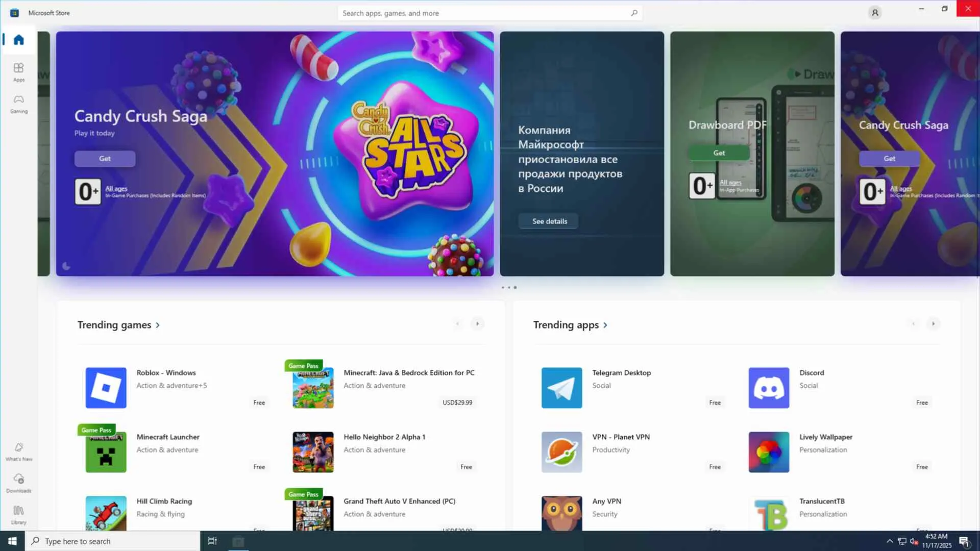Open the Roblox app tile icon
The image size is (980, 551).
[x=106, y=388]
